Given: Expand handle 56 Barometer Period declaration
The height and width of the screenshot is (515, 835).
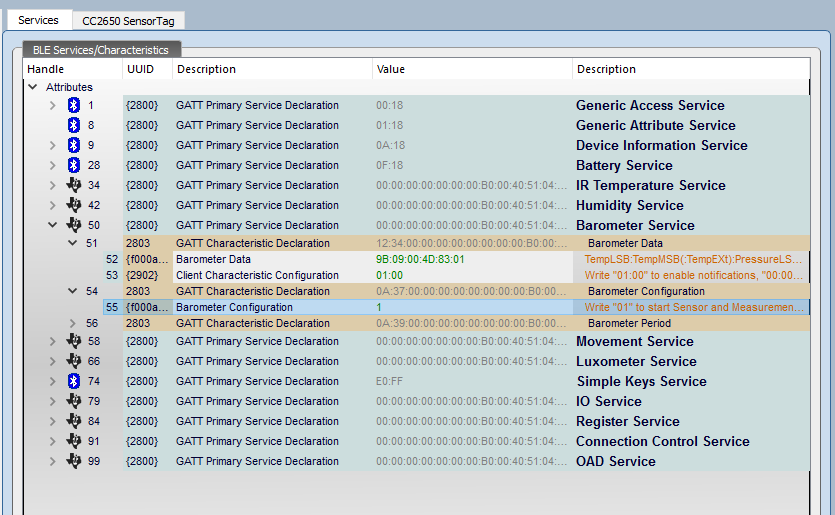Looking at the screenshot, I should [x=72, y=323].
